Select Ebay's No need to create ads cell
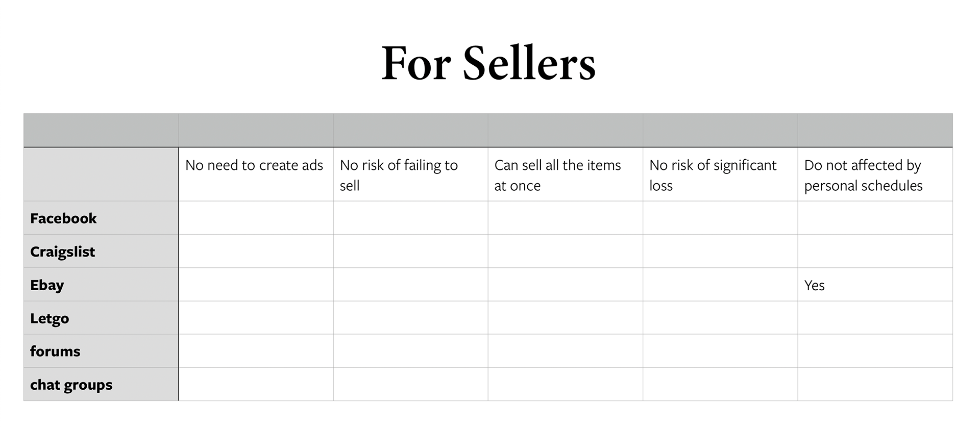 coord(256,285)
